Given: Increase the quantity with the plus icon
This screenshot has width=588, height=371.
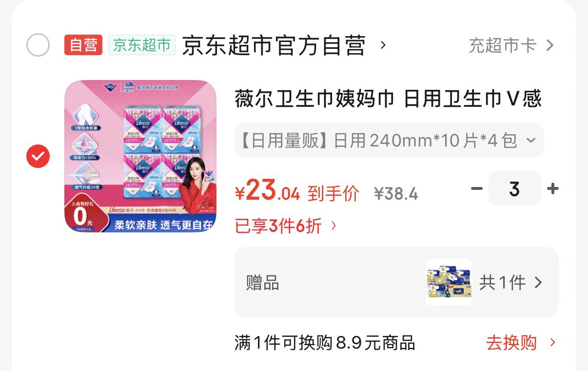Looking at the screenshot, I should click(x=553, y=188).
